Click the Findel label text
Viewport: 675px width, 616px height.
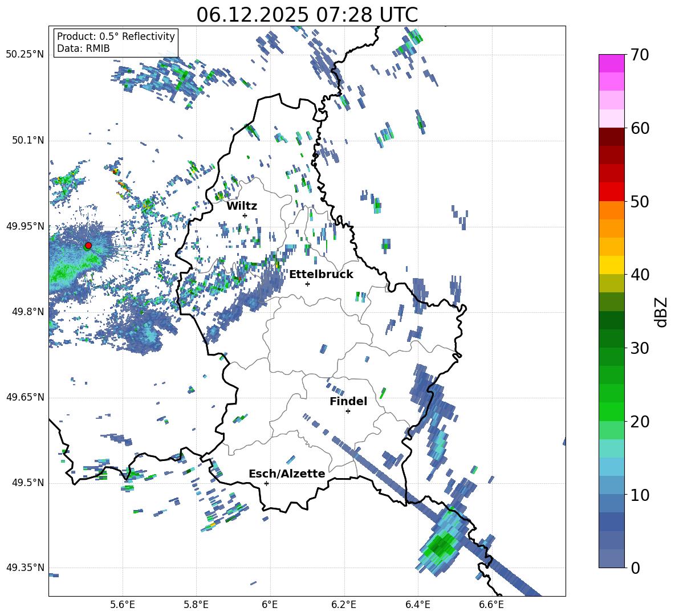348,401
